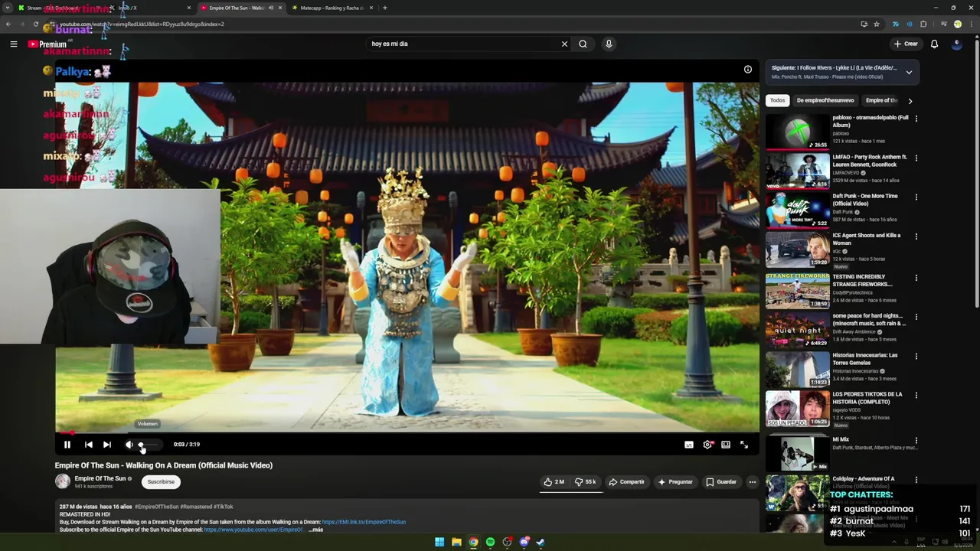Clear the search box text
This screenshot has height=551, width=980.
(x=564, y=44)
